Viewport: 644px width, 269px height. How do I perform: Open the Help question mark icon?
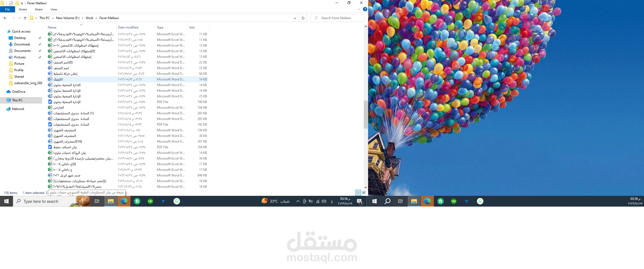click(x=365, y=9)
